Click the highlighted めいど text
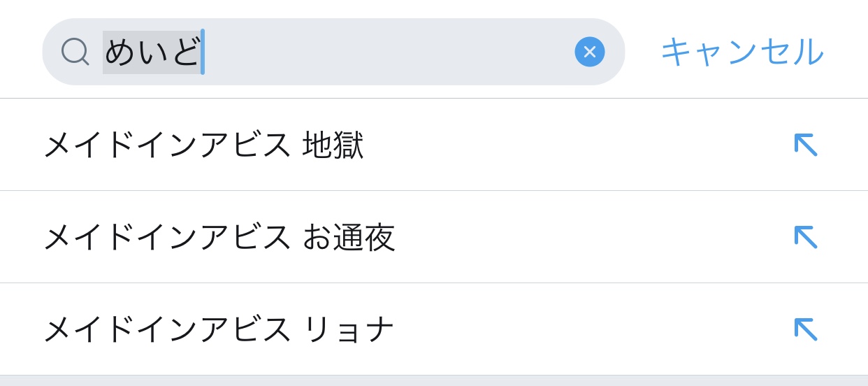 pos(152,52)
